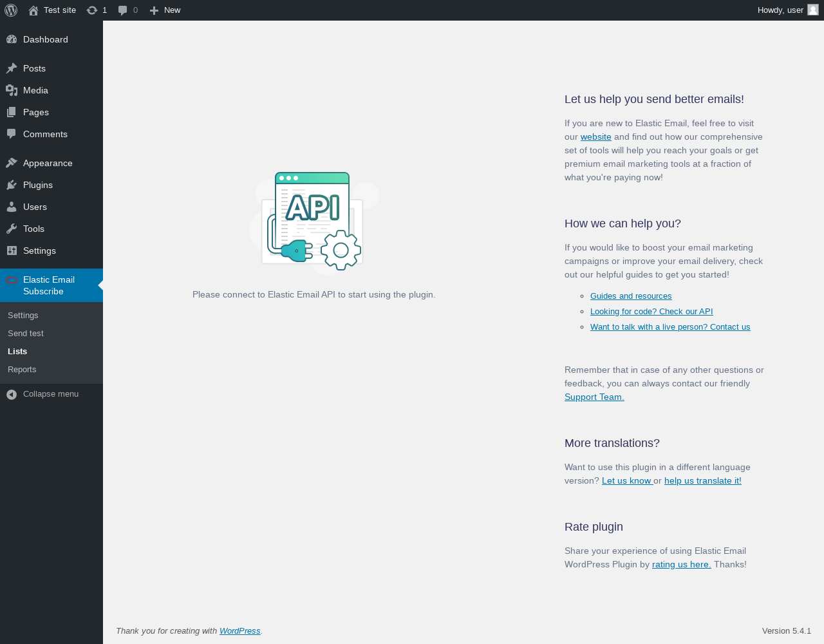Viewport: 824px width, 644px height.
Task: Click the Plugins plug icon
Action: [x=12, y=185]
